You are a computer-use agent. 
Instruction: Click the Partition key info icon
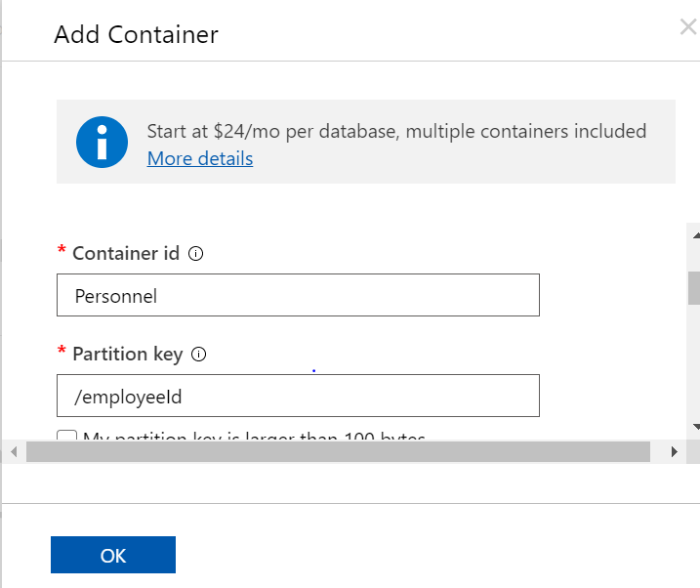pos(199,355)
